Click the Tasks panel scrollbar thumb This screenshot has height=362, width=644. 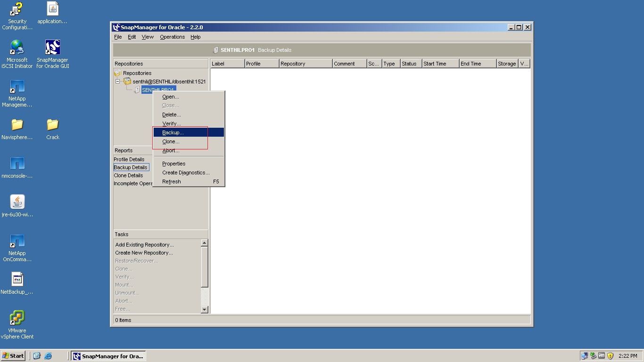tap(204, 266)
